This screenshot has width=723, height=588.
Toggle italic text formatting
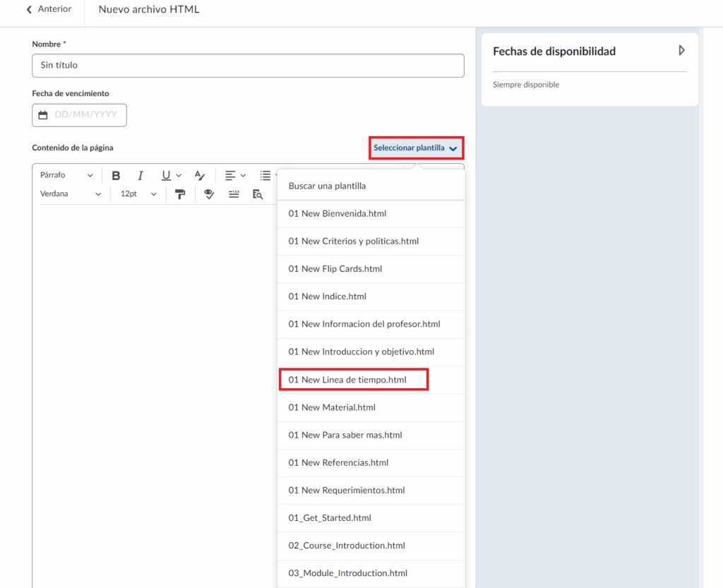coord(141,176)
